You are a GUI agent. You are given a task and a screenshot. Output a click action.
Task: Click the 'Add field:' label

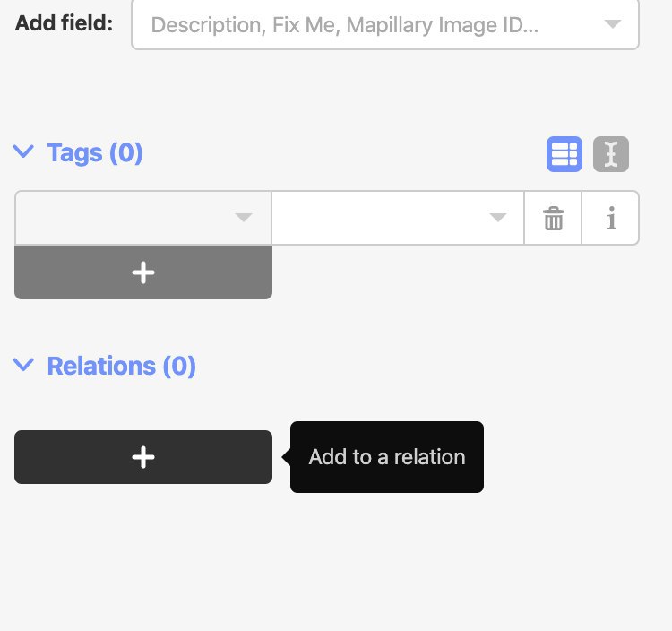tap(64, 23)
